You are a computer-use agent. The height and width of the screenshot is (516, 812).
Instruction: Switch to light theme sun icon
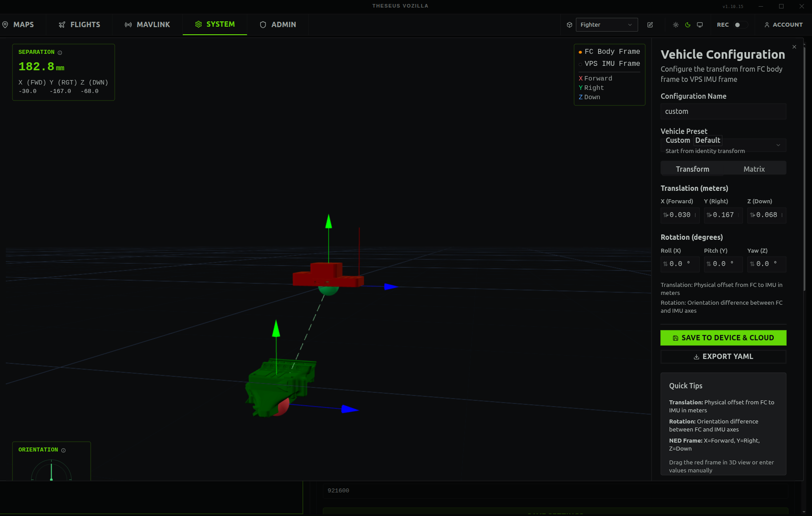pos(675,25)
